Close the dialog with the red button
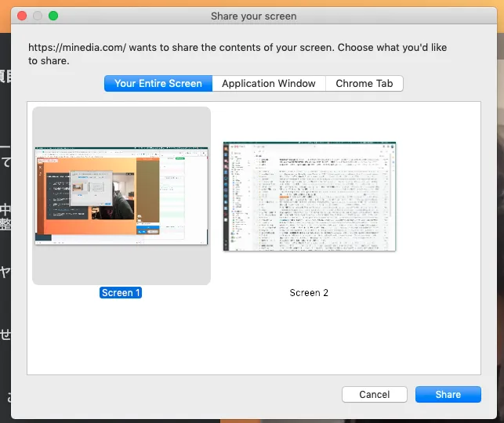 22,16
